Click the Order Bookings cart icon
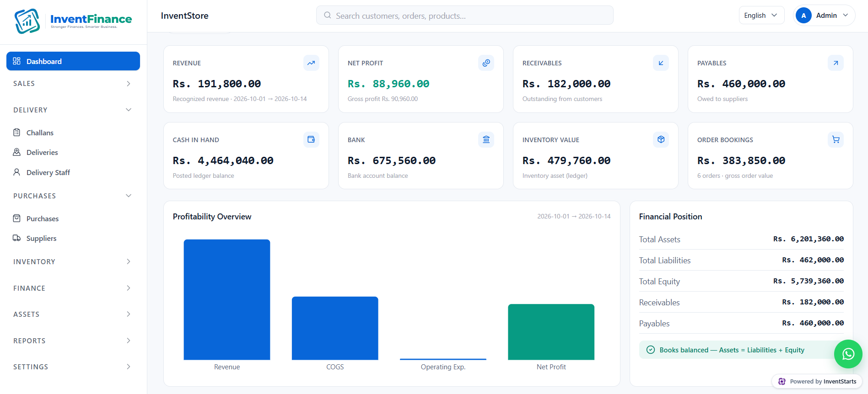 pyautogui.click(x=836, y=139)
